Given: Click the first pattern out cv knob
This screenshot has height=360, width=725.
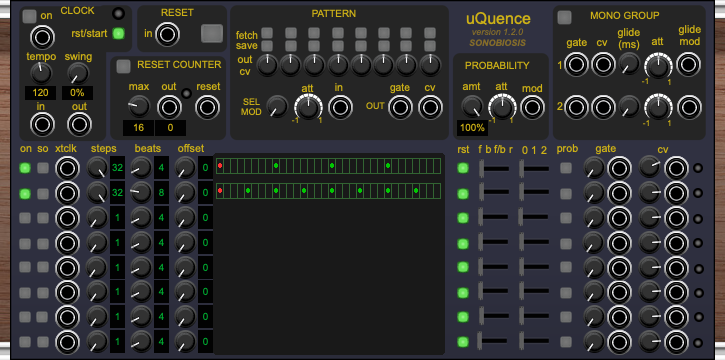Looking at the screenshot, I should coord(267,65).
